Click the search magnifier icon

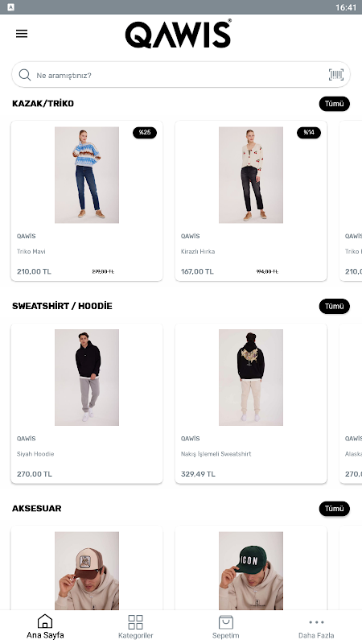[25, 75]
